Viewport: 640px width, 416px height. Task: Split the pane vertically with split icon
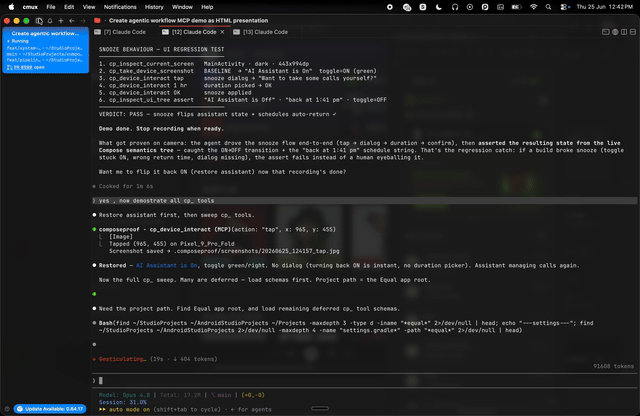[x=624, y=32]
